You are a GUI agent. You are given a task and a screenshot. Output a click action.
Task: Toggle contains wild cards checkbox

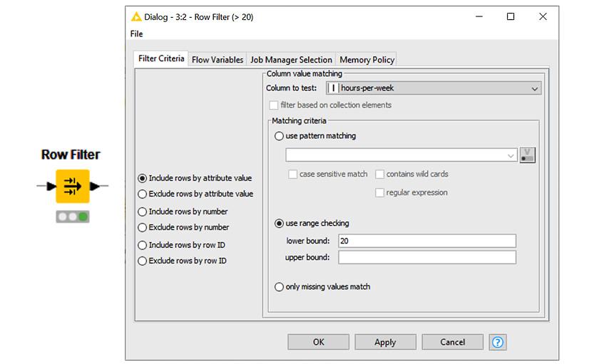point(379,174)
